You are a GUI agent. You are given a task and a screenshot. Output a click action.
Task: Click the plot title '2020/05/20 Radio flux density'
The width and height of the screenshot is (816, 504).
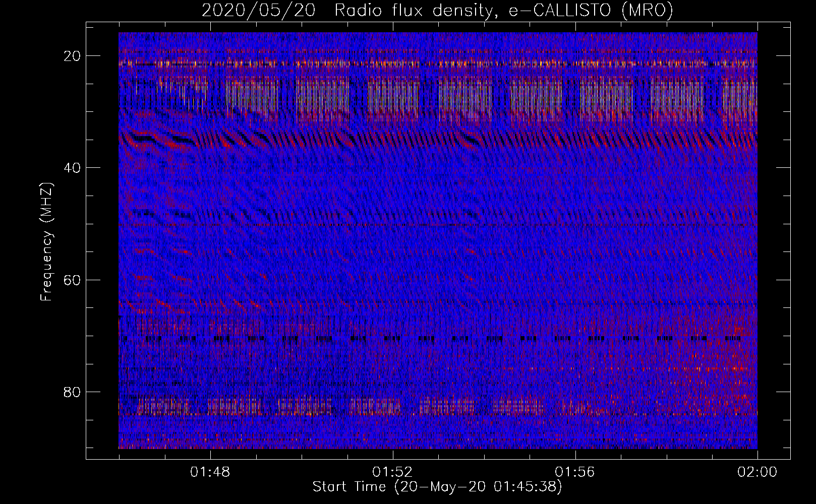pyautogui.click(x=437, y=11)
